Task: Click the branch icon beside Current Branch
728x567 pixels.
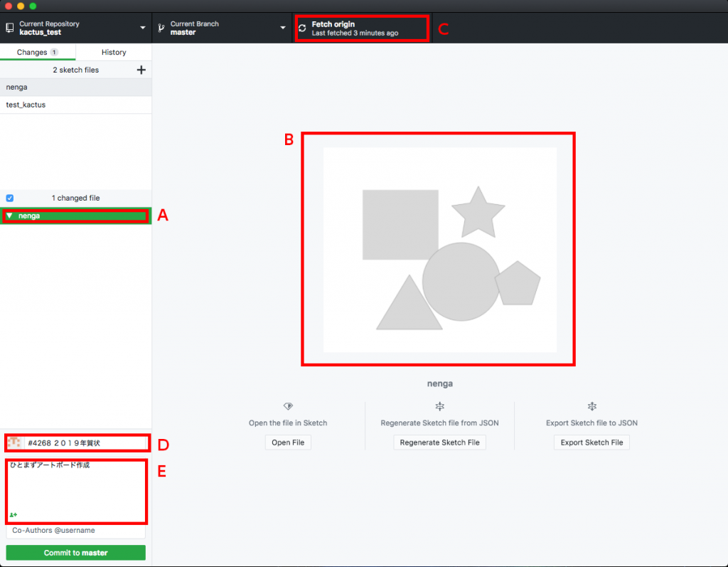Action: pos(161,28)
